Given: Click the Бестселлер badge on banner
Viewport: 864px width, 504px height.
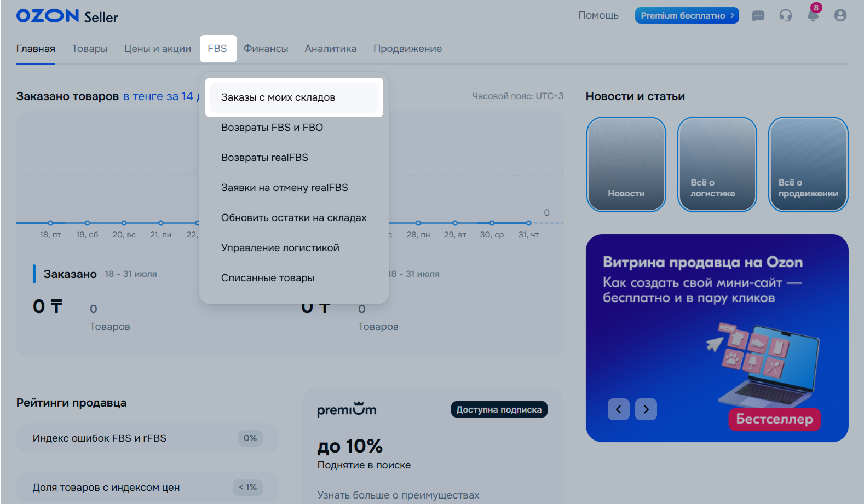Looking at the screenshot, I should (774, 419).
